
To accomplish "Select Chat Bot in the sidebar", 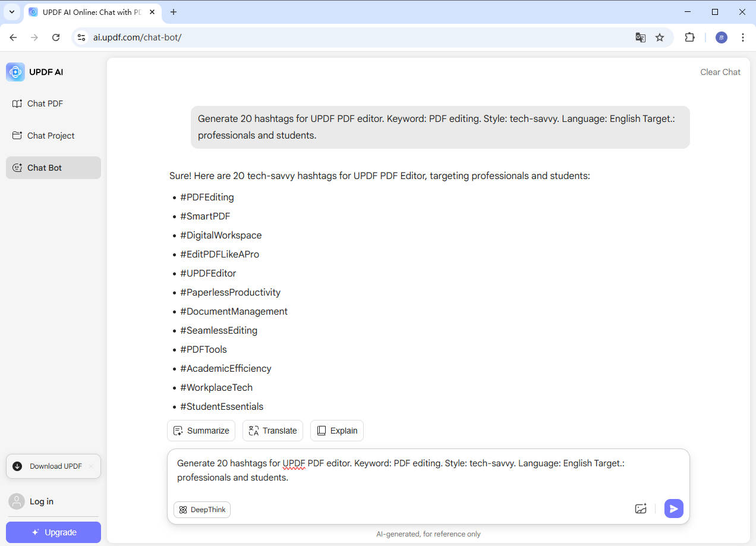I will pyautogui.click(x=53, y=168).
